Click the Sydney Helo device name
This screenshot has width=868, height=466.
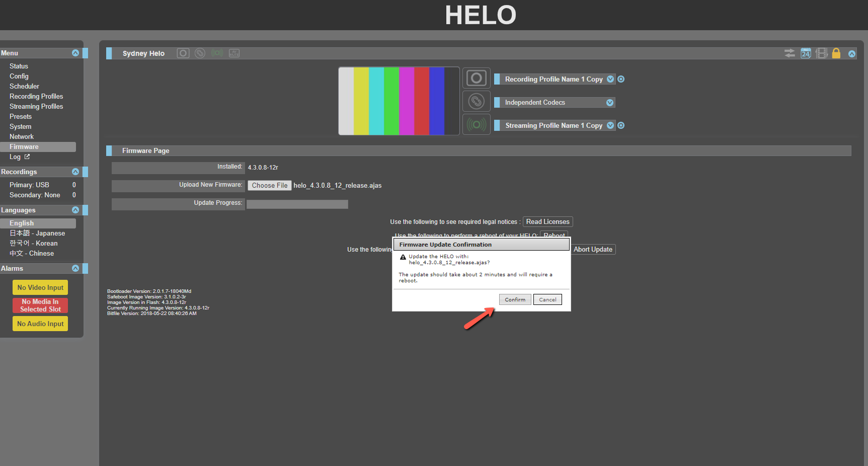(x=143, y=53)
